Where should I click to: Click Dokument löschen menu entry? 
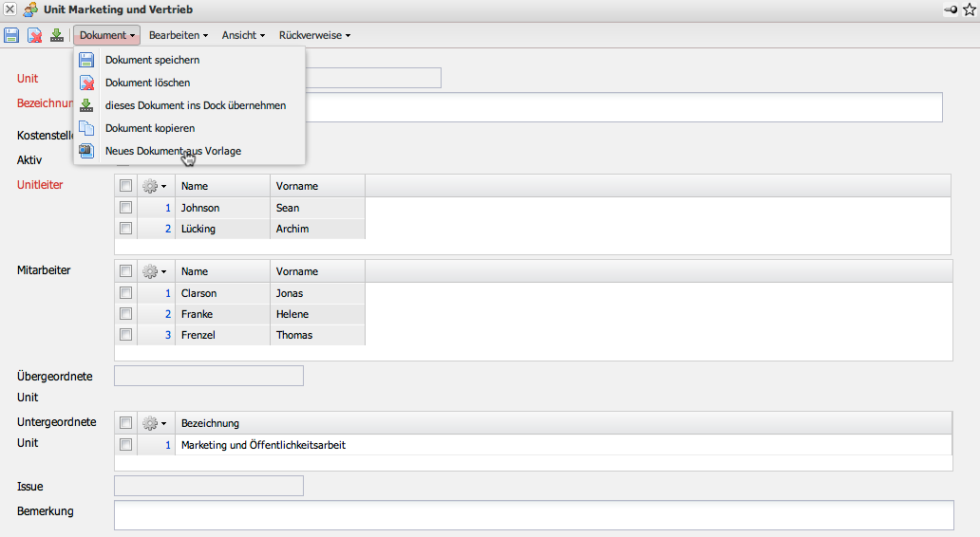click(147, 83)
